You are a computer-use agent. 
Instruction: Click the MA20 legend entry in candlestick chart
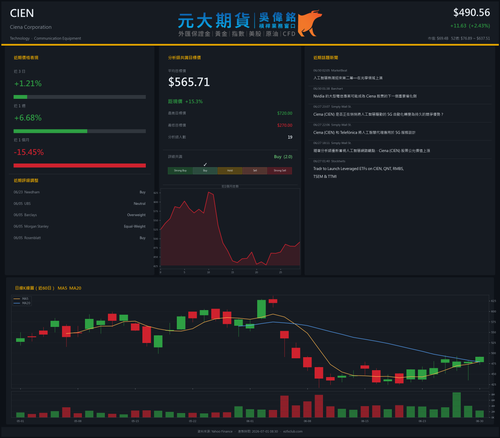point(22,303)
